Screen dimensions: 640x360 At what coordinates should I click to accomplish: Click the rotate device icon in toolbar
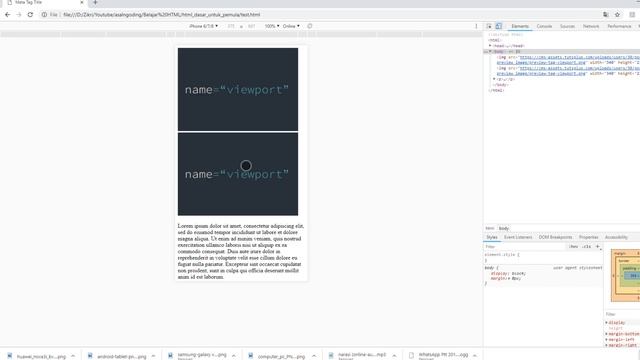point(310,26)
